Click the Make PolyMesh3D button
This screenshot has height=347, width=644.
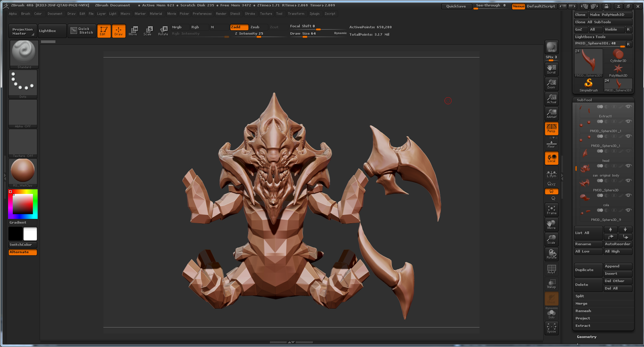[611, 15]
